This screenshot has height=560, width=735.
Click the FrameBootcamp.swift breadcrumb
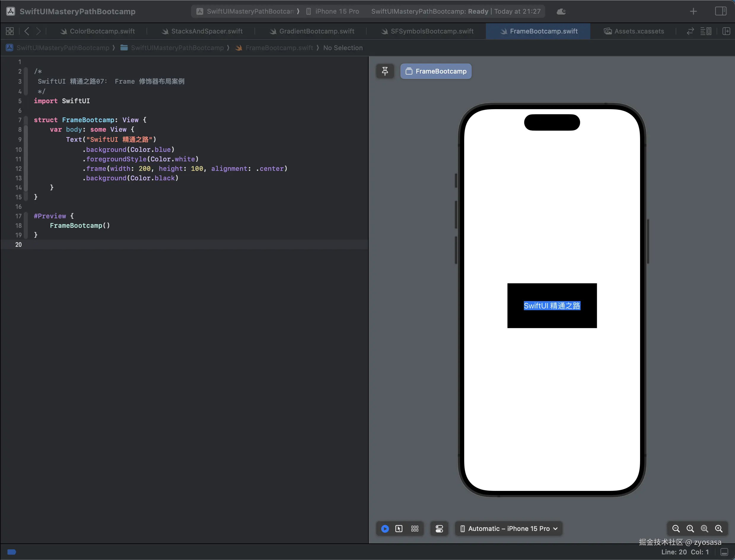[279, 48]
